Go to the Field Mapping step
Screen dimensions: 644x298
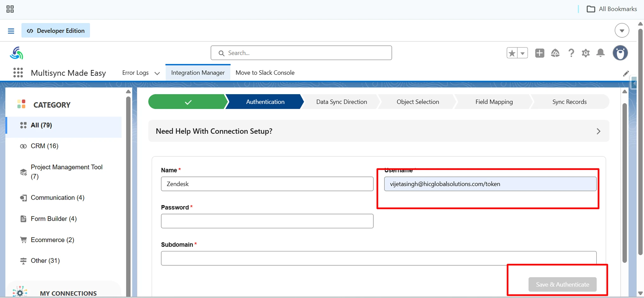point(494,102)
